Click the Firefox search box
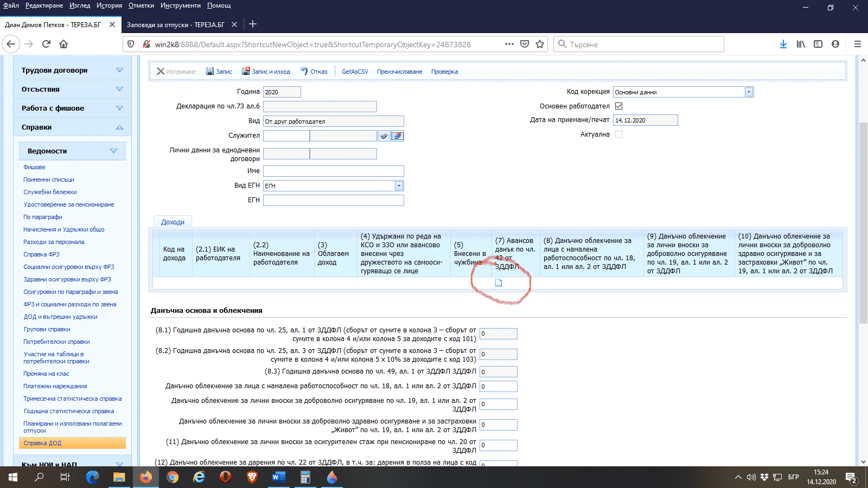Screen dimensions: 868x488 (639, 44)
